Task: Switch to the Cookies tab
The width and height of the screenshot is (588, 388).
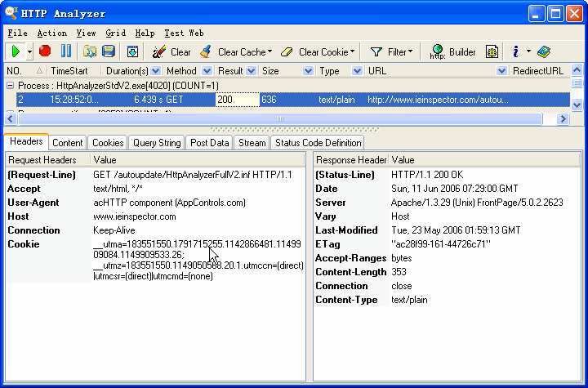Action: 108,143
